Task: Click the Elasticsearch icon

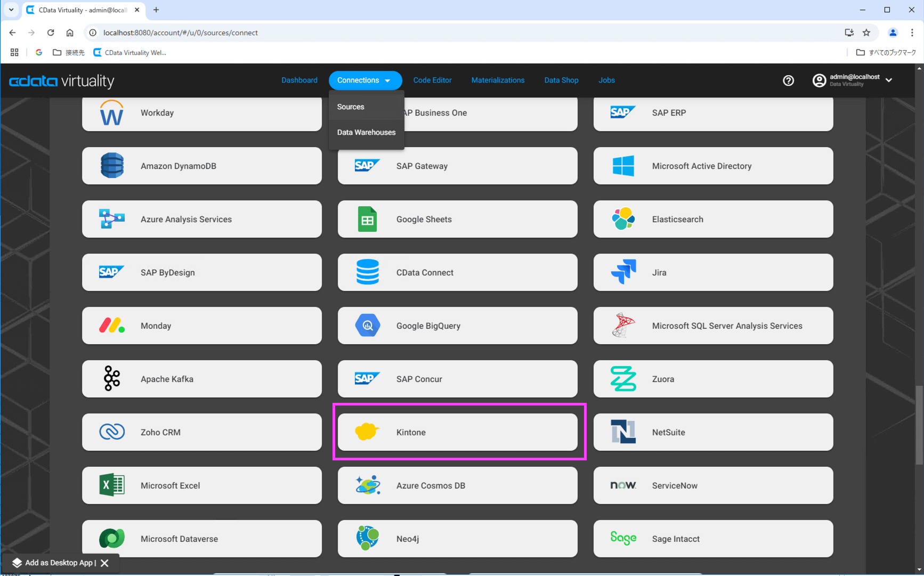Action: point(623,219)
